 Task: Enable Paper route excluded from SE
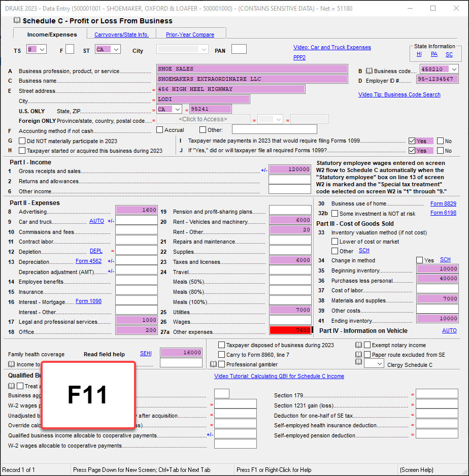coord(367,355)
